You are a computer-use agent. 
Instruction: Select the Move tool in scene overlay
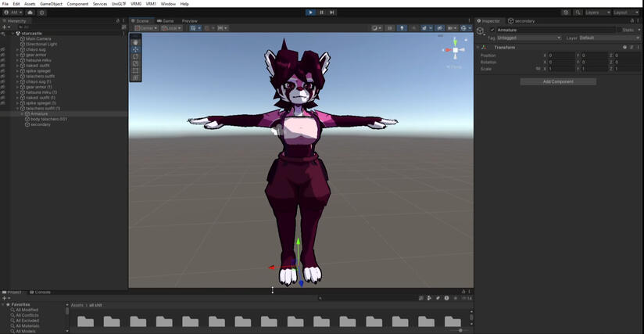[x=136, y=49]
